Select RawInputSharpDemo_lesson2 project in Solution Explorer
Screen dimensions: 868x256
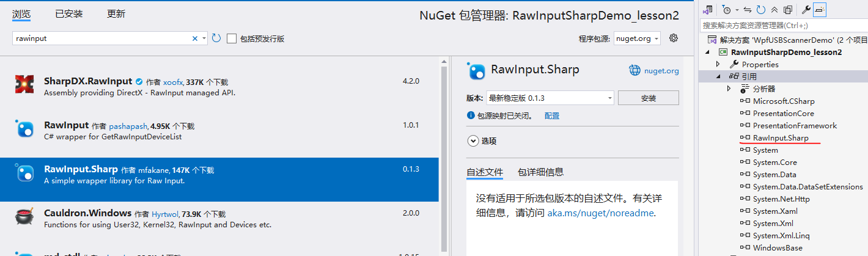click(786, 52)
